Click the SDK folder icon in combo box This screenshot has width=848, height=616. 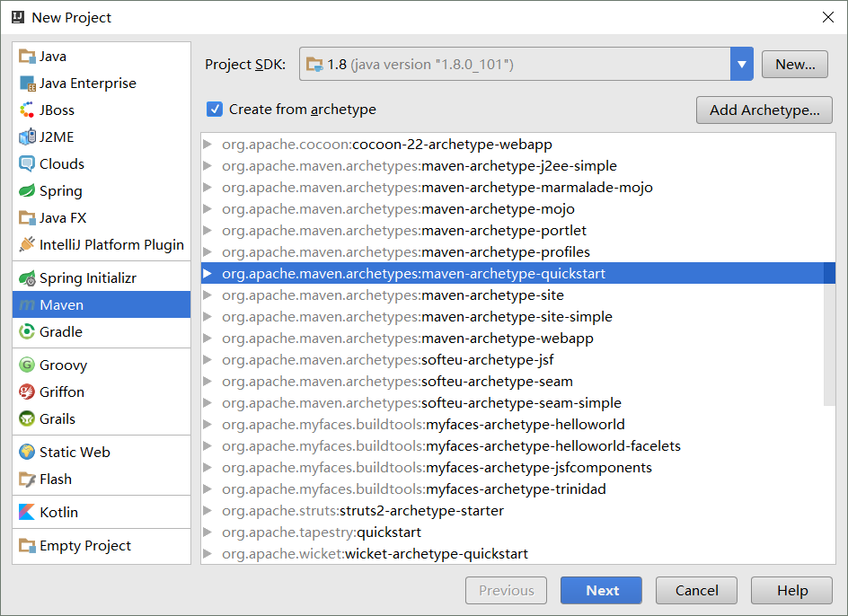[314, 65]
